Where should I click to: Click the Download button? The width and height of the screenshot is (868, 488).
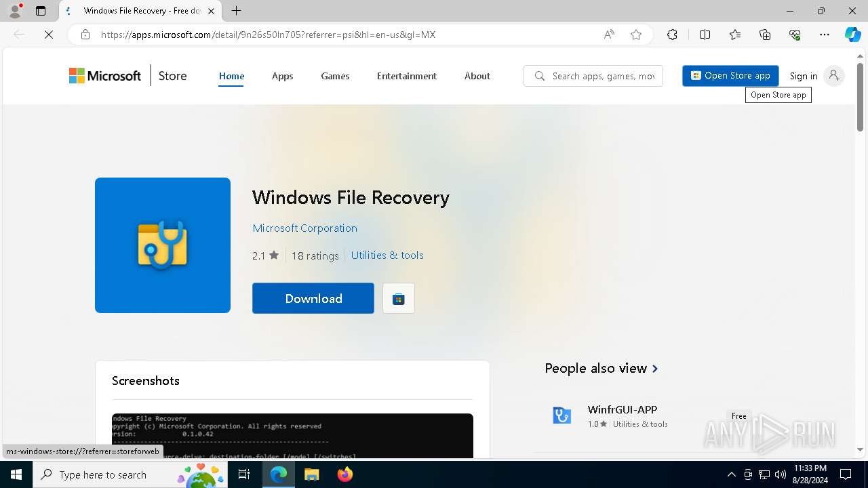pyautogui.click(x=313, y=298)
